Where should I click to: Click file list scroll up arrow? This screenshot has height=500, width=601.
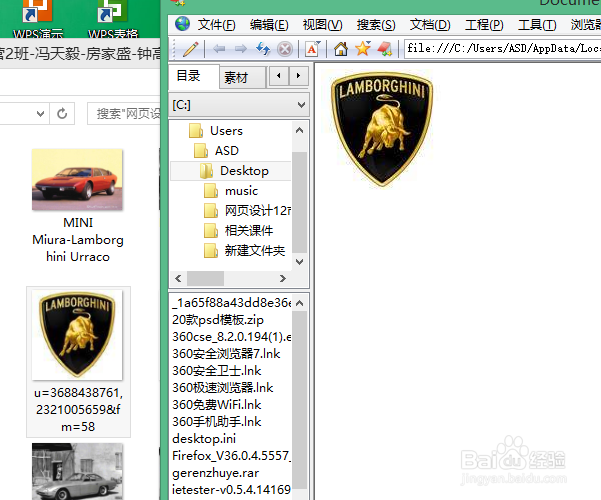click(x=300, y=303)
